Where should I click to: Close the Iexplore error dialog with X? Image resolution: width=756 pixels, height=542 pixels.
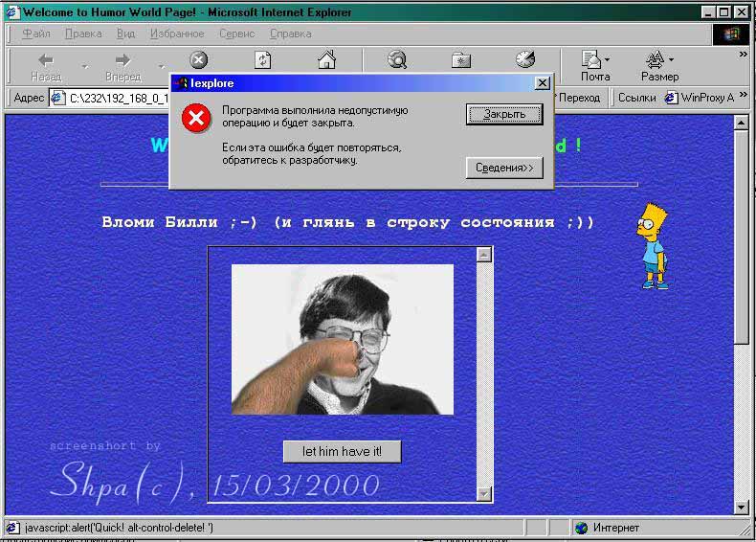(x=543, y=83)
